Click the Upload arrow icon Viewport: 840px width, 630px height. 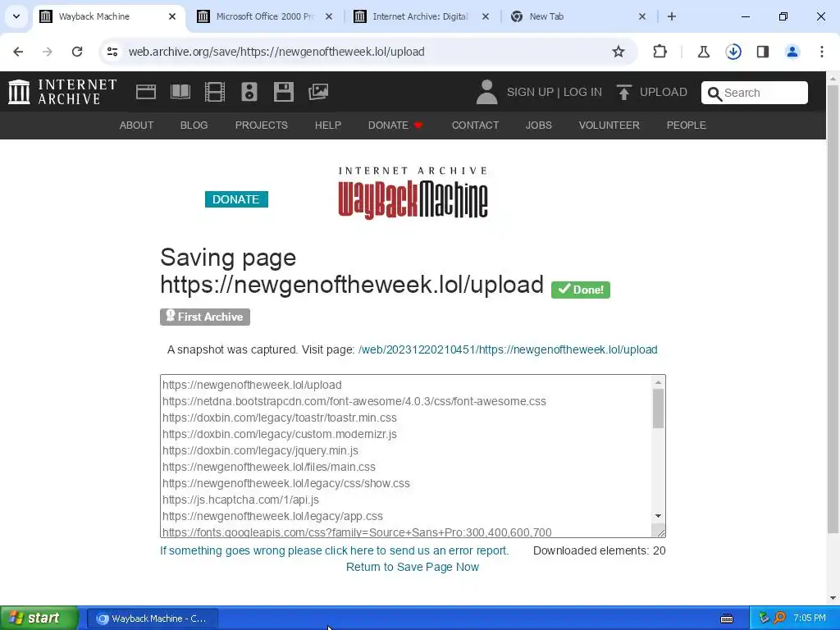click(623, 92)
